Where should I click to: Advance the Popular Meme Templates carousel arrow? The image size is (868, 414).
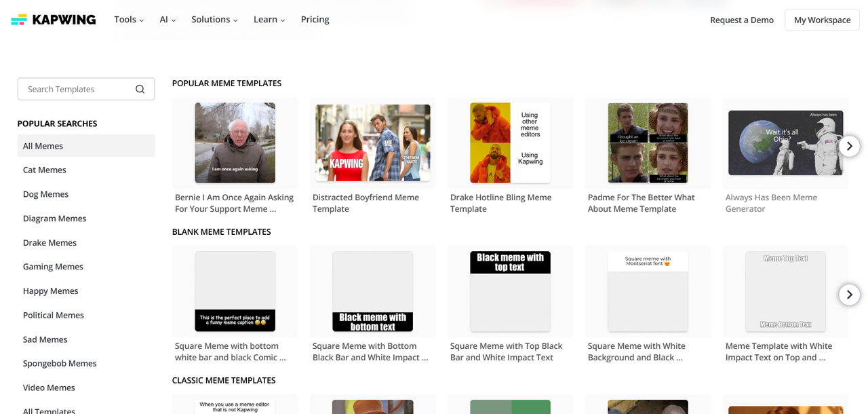click(x=849, y=146)
